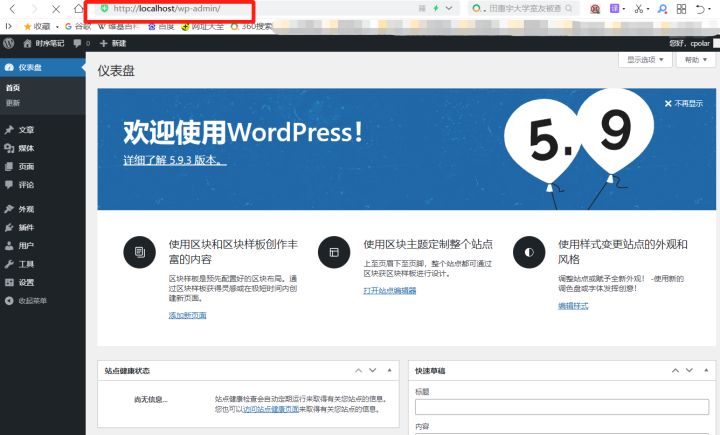Open 设置 settings in the sidebar
The image size is (720, 435).
pyautogui.click(x=42, y=282)
